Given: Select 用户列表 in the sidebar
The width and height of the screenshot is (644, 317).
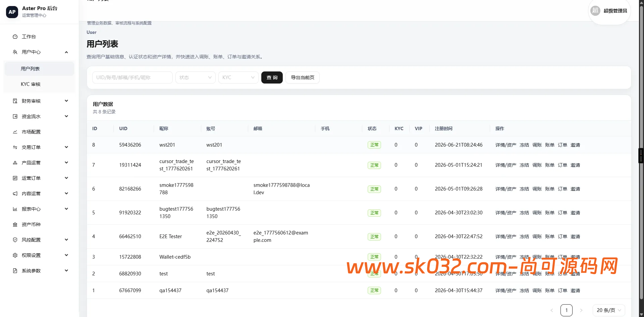Looking at the screenshot, I should [x=39, y=69].
